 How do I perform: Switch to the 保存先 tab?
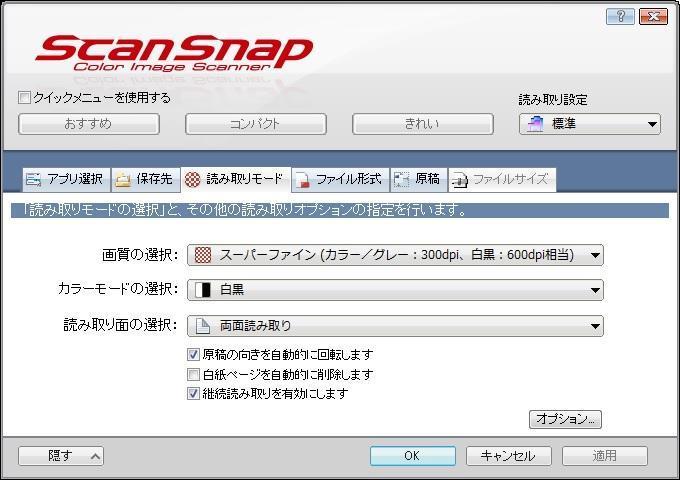click(146, 179)
